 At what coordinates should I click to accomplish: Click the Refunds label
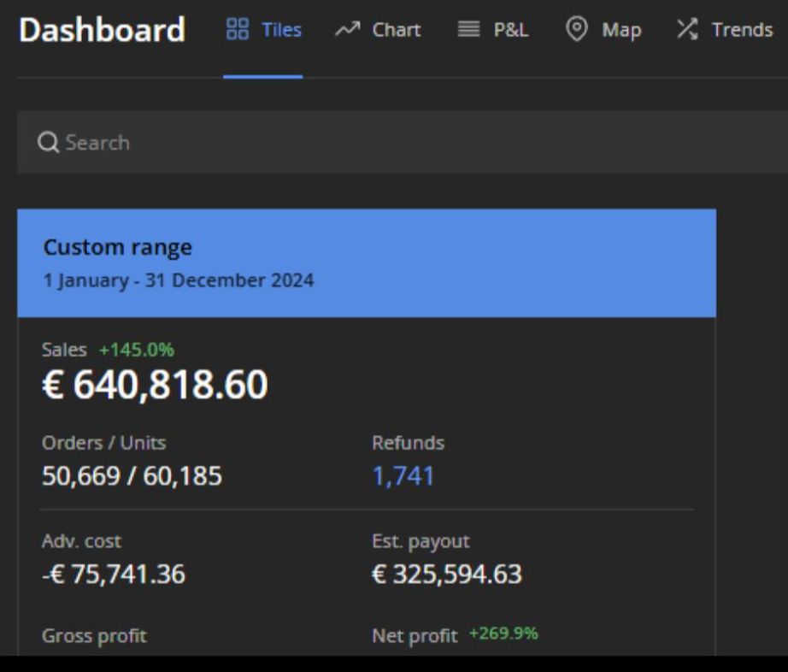click(408, 444)
